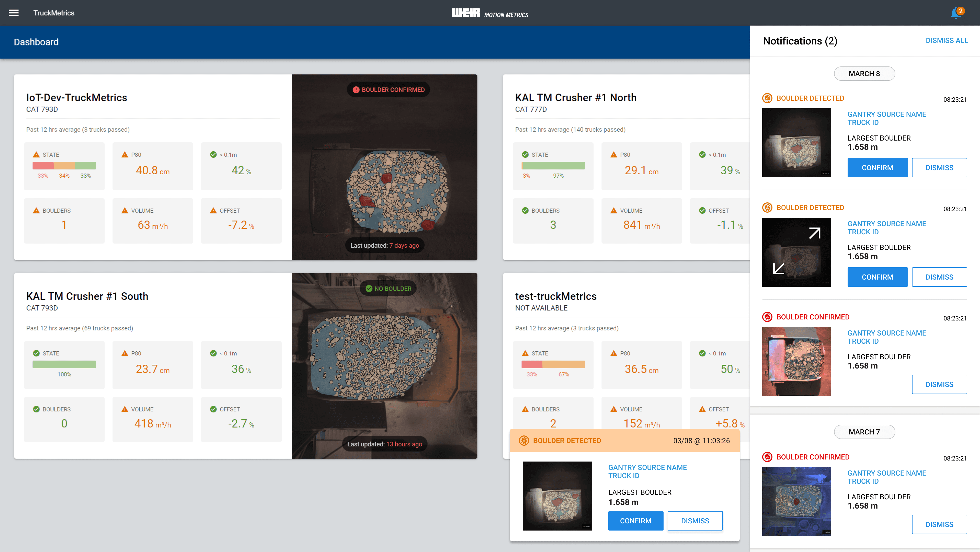Open Gantry Source Name link in first notification
The image size is (980, 552).
coord(886,114)
